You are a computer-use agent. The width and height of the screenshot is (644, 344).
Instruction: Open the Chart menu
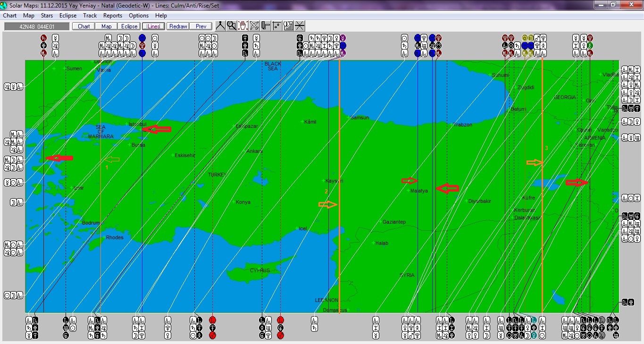[10, 16]
